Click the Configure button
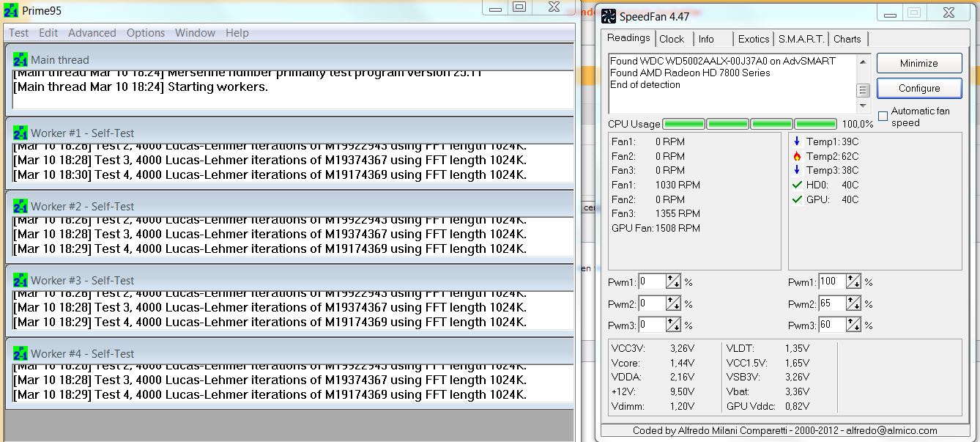The height and width of the screenshot is (442, 980). click(x=919, y=88)
